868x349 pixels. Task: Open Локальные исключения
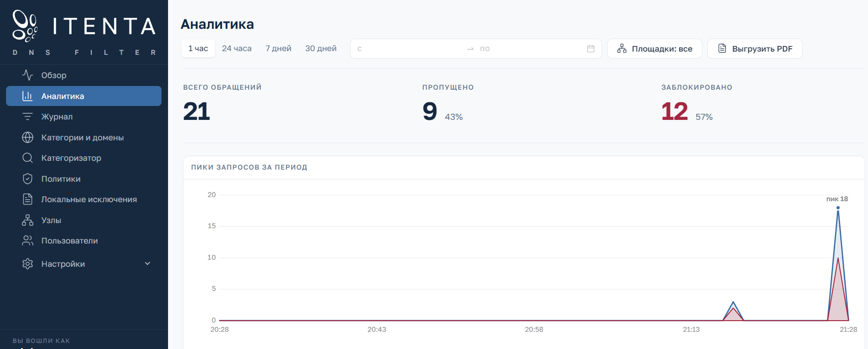click(84, 199)
